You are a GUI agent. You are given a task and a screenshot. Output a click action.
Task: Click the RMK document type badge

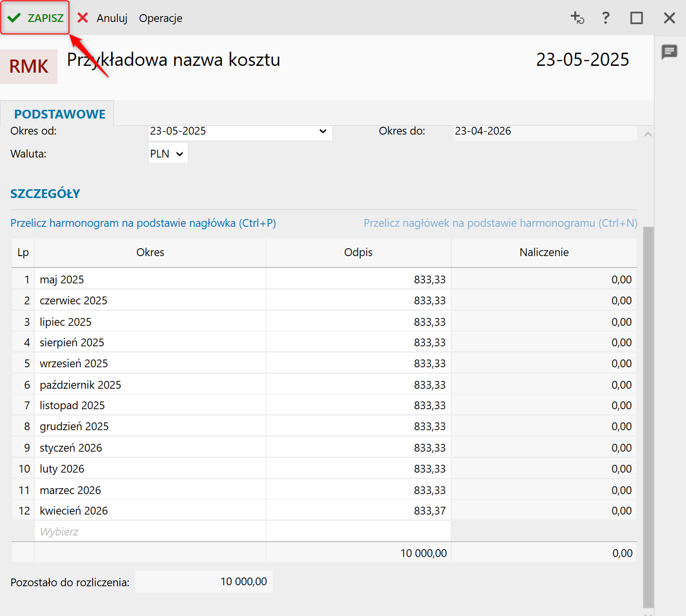29,66
